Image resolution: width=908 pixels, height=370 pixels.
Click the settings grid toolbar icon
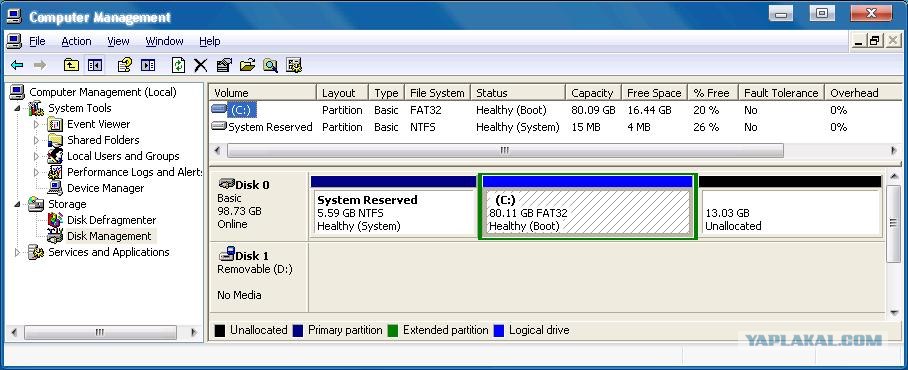[x=294, y=65]
